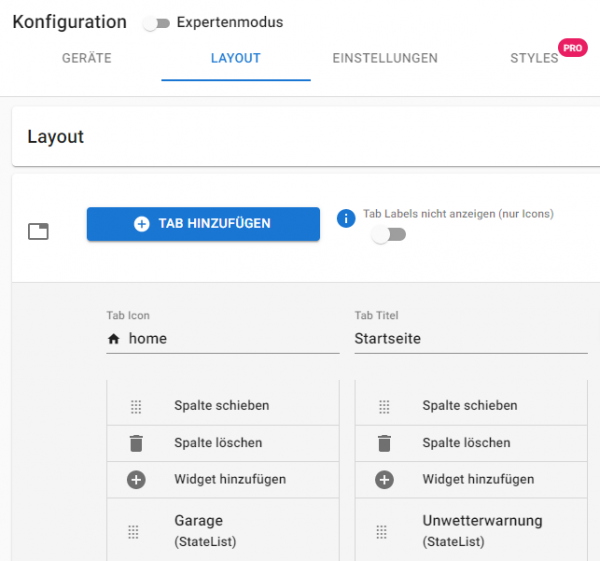Select the Unwetterwarnung (StateList) widget

click(471, 530)
